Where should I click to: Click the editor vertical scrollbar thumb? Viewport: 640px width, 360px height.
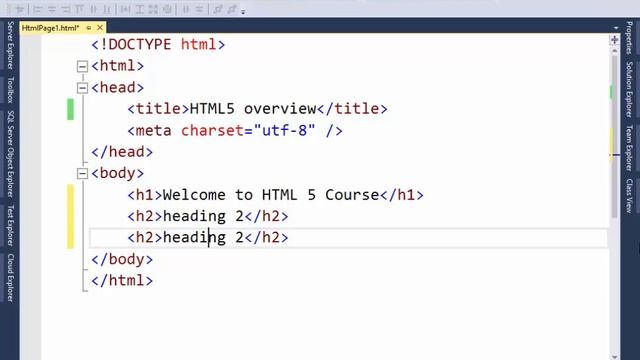[614, 137]
